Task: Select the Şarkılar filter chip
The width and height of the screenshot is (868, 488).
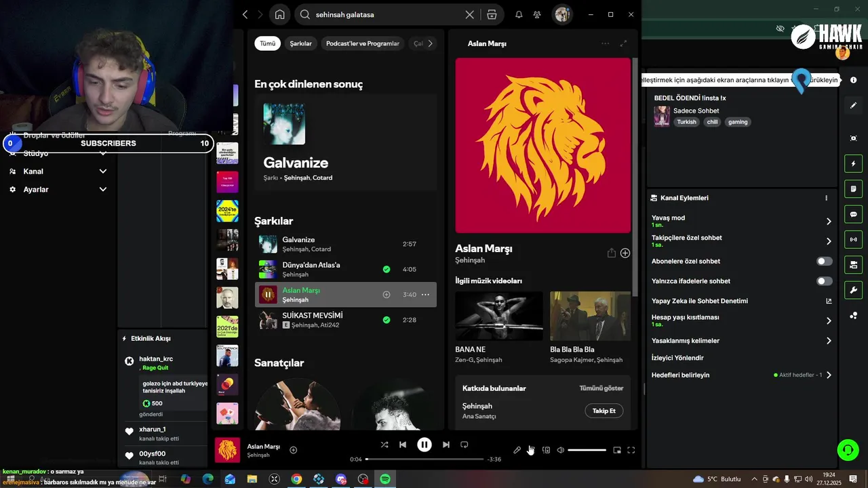Action: tap(300, 43)
